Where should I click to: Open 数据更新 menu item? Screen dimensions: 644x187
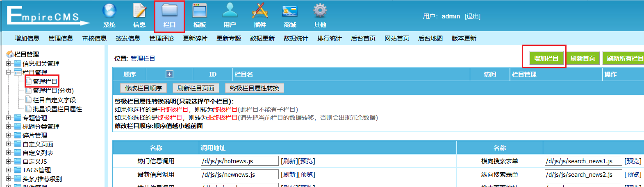click(262, 38)
